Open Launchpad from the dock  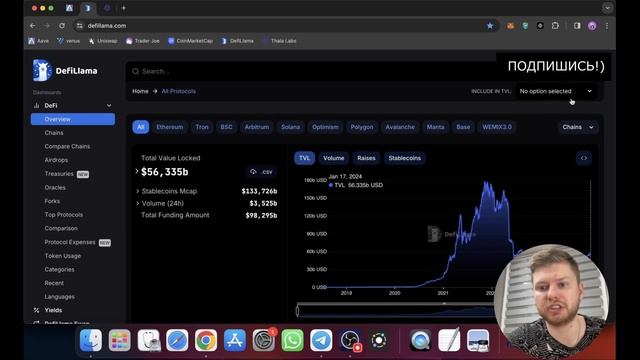point(120,340)
